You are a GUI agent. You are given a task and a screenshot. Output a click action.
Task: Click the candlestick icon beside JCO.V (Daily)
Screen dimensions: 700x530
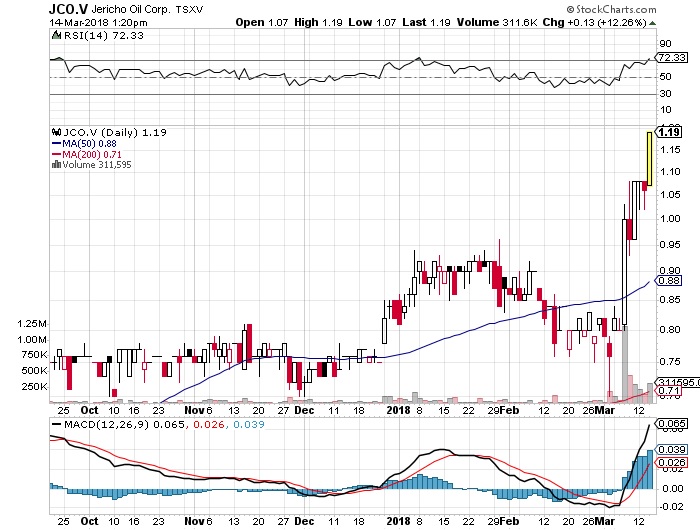point(57,132)
